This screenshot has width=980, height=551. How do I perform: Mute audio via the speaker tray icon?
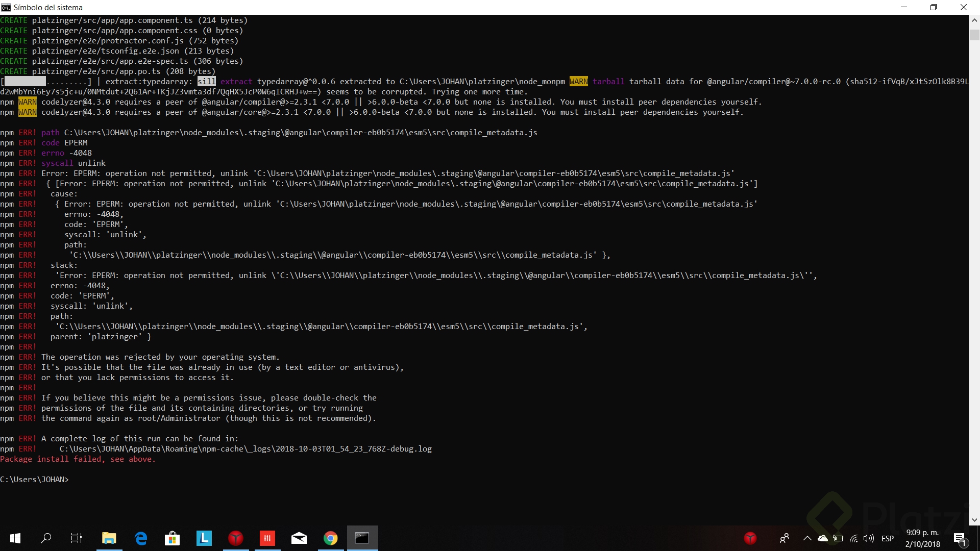pos(869,538)
